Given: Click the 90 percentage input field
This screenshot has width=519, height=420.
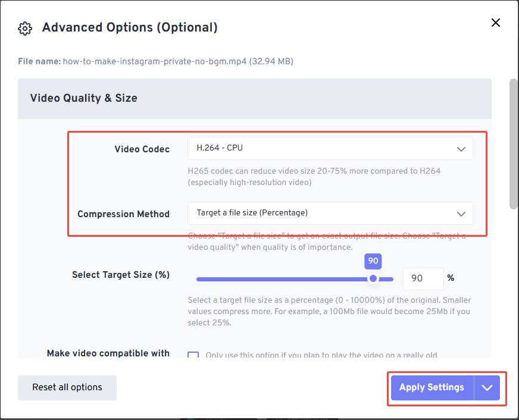Looking at the screenshot, I should pos(423,278).
